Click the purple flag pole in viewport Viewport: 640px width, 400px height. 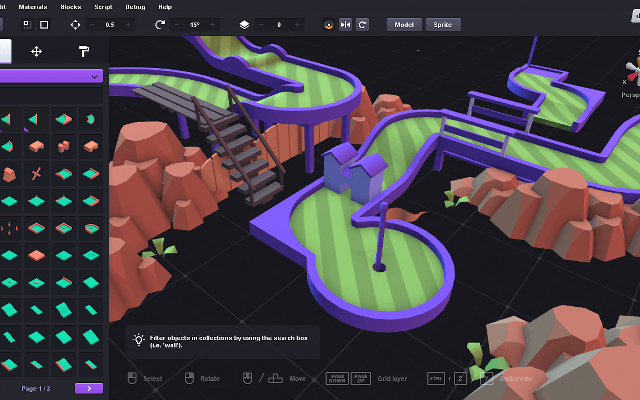(382, 237)
